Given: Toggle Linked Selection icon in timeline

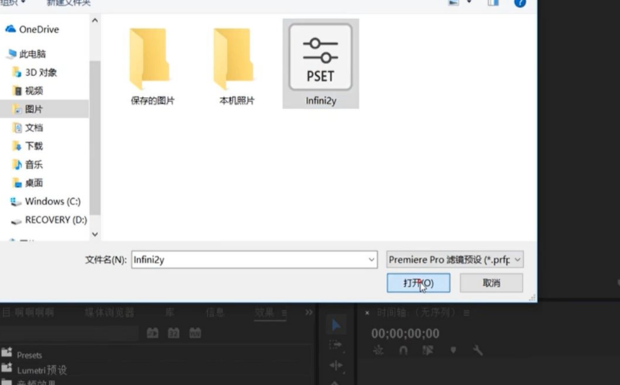Looking at the screenshot, I should 428,350.
